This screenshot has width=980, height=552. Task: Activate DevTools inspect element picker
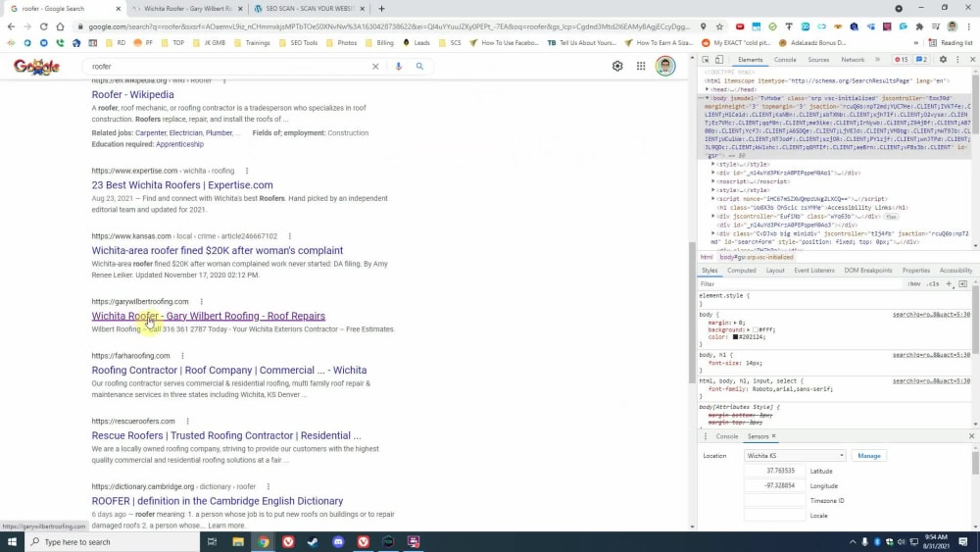point(706,60)
